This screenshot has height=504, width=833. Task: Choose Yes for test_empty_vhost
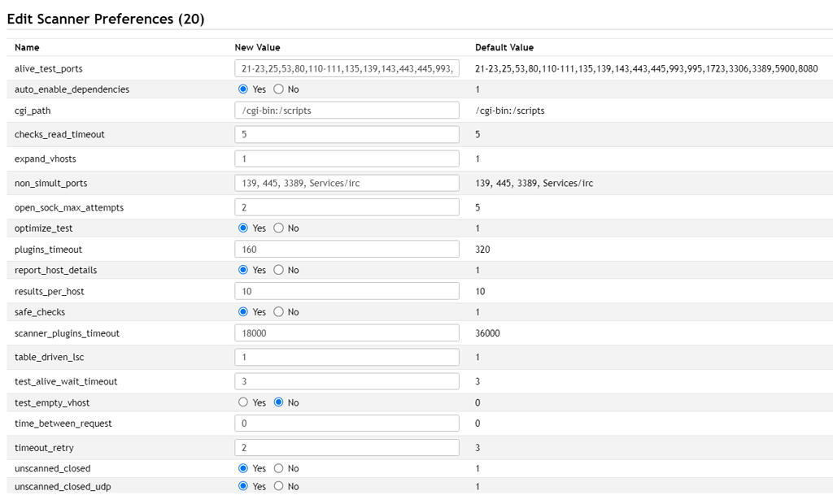[x=242, y=402]
